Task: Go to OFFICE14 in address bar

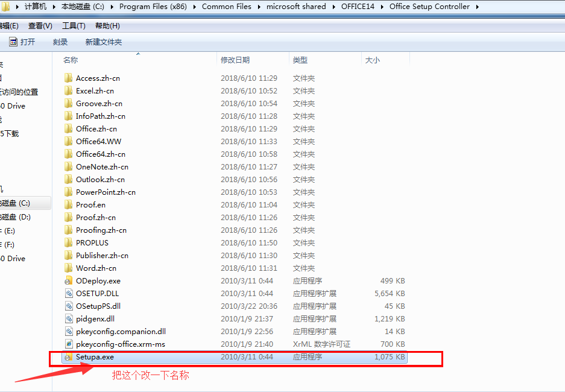Action: 358,7
